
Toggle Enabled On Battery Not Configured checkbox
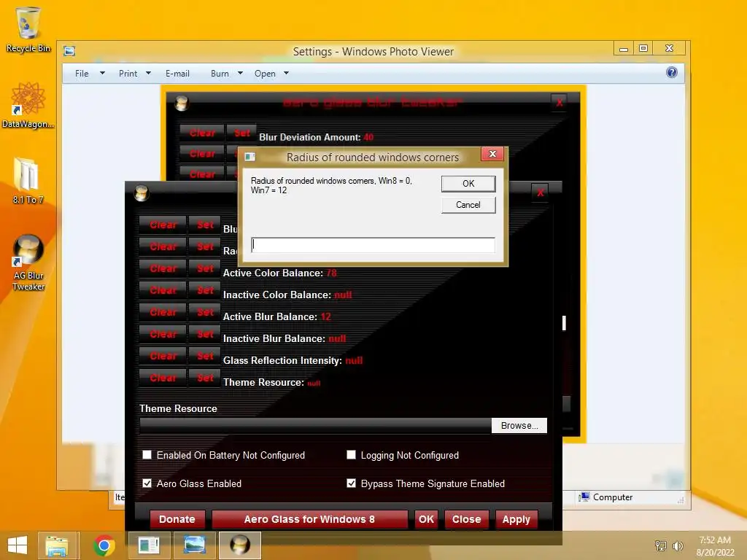147,455
